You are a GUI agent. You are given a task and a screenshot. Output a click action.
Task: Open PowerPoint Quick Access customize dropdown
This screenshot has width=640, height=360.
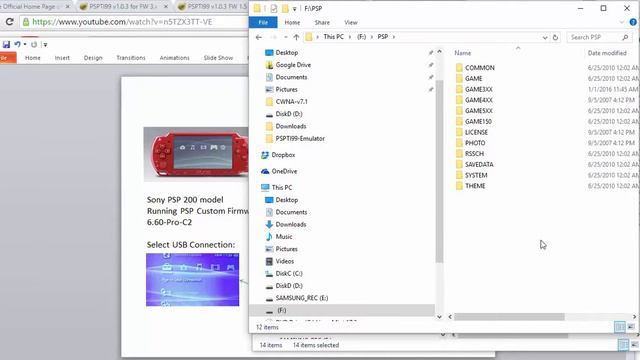(x=45, y=44)
